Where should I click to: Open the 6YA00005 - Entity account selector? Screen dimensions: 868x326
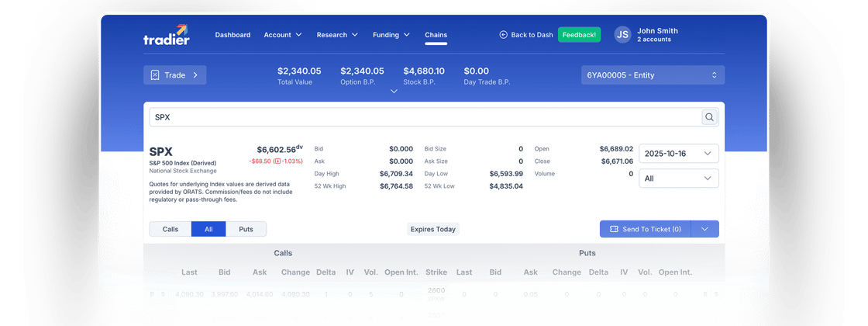point(653,75)
